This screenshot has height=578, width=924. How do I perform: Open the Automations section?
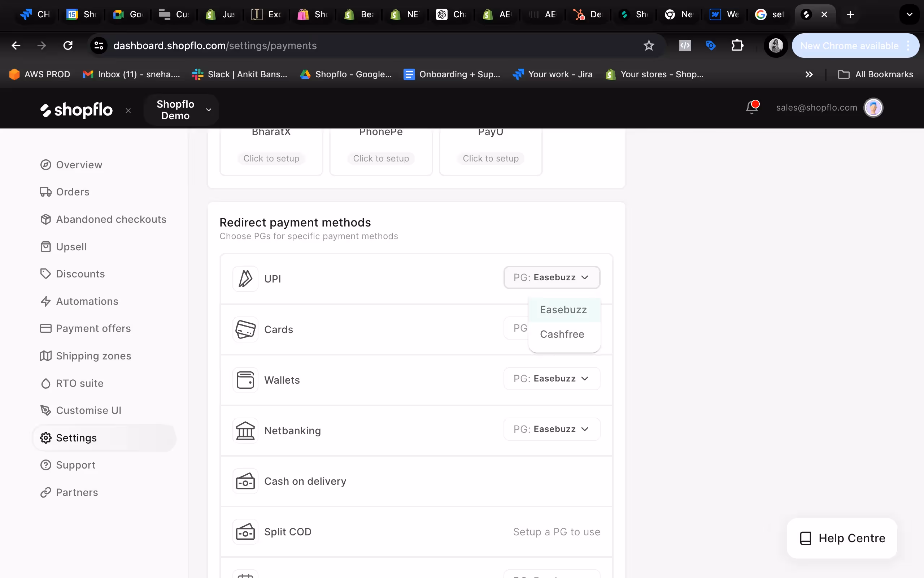tap(79, 301)
